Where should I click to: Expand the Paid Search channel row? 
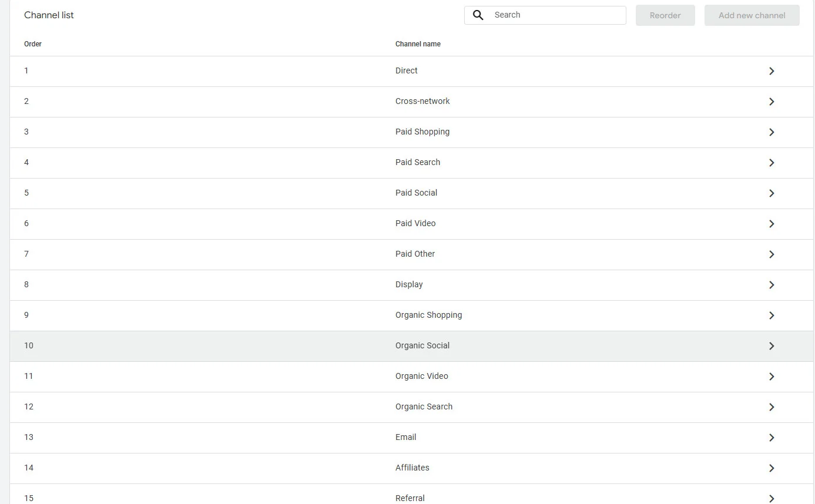point(772,162)
